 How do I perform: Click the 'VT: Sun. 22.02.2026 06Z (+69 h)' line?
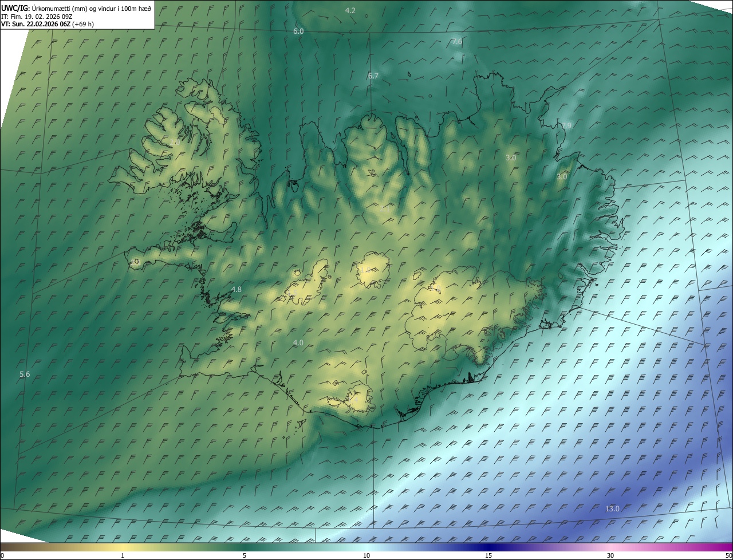click(x=48, y=24)
